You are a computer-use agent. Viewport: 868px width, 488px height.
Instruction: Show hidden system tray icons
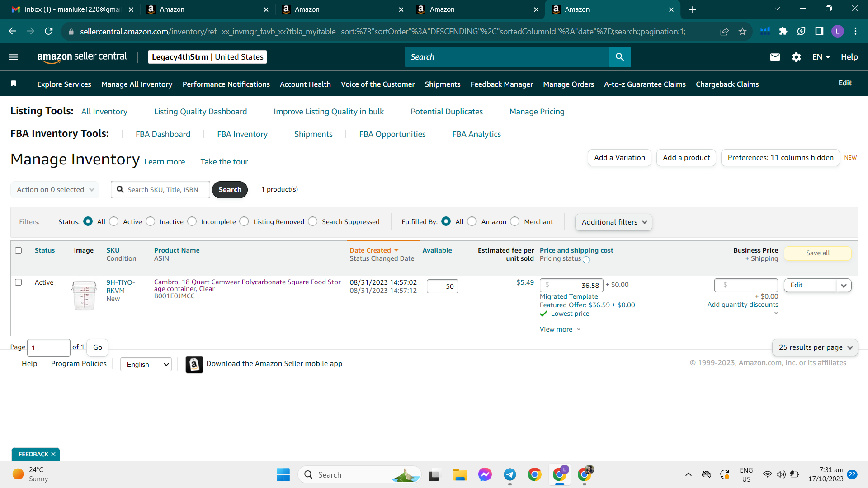[x=688, y=474]
